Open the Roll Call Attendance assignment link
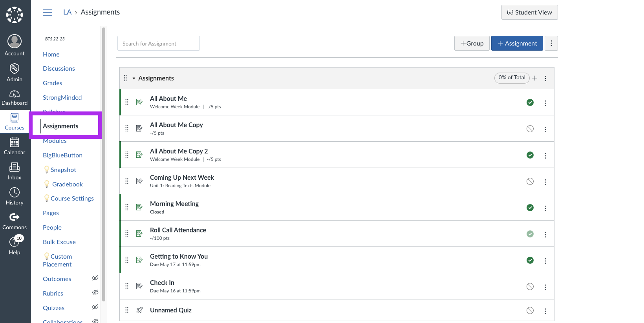Viewport: 644px width, 323px height. (178, 230)
